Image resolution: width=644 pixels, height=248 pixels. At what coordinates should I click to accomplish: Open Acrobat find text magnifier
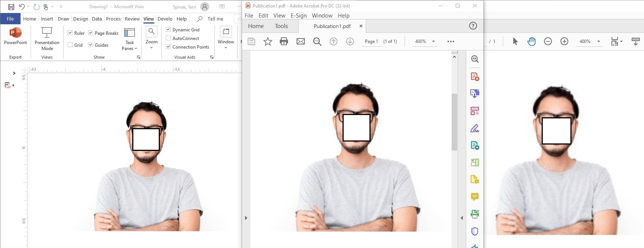tap(317, 41)
